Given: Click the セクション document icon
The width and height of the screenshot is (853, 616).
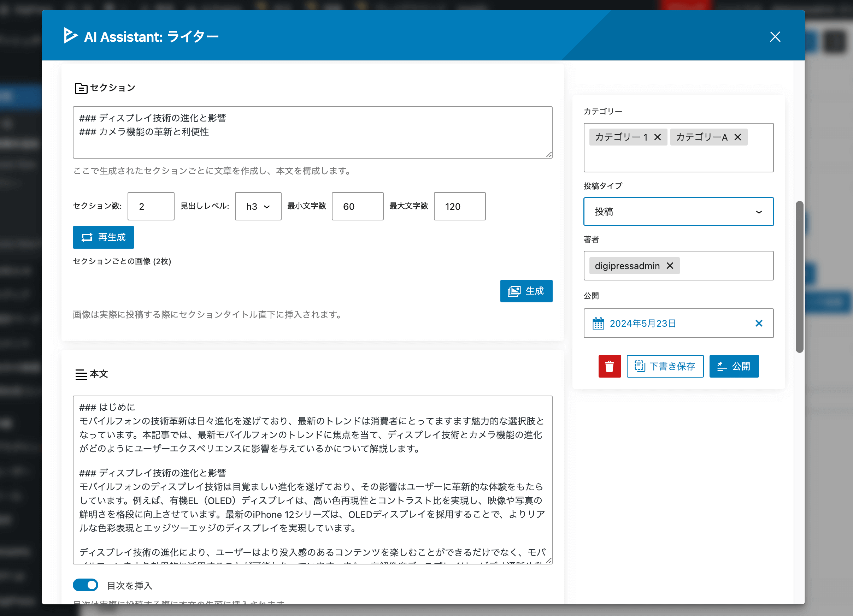Looking at the screenshot, I should [81, 88].
